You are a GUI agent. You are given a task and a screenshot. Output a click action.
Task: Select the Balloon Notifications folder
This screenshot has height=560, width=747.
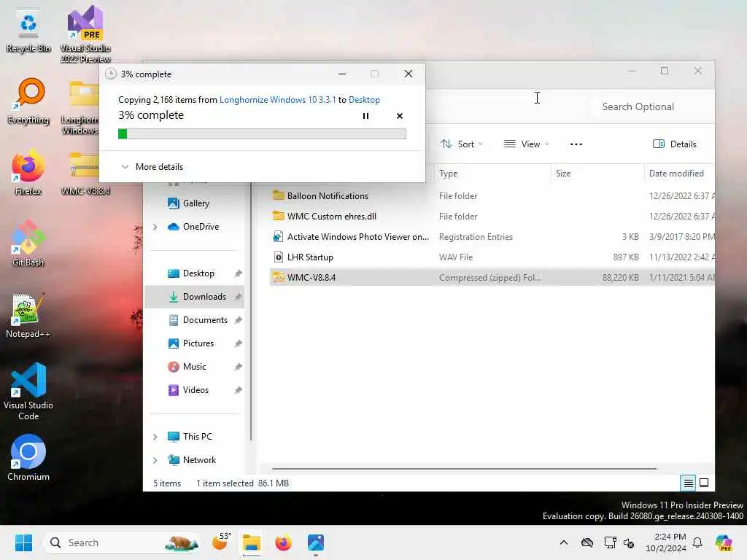492,195
